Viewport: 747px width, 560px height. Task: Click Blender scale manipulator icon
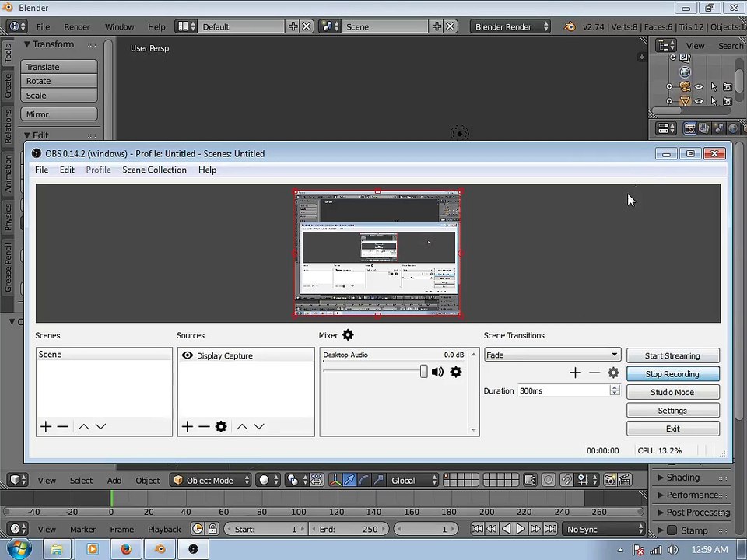(379, 480)
